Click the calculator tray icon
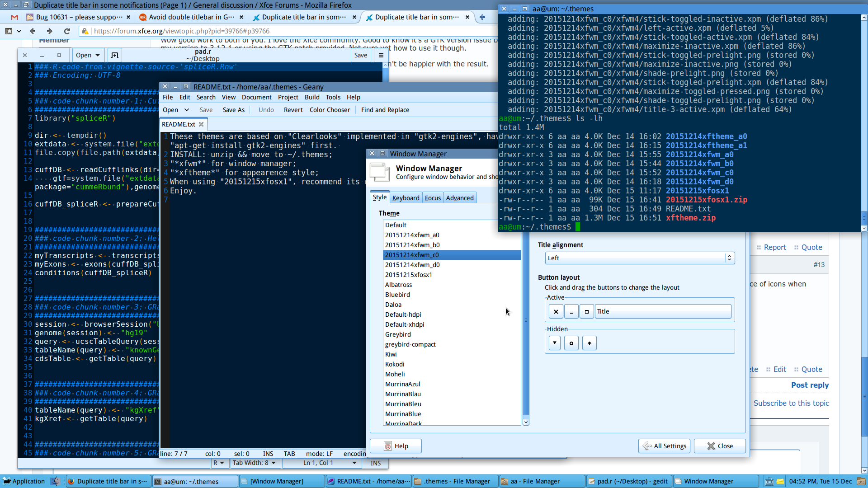This screenshot has height=488, width=868. pos(769,482)
